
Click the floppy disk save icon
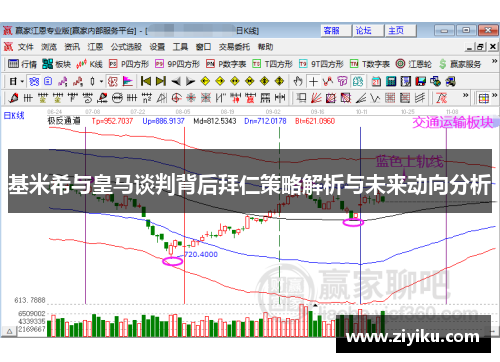click(x=421, y=81)
